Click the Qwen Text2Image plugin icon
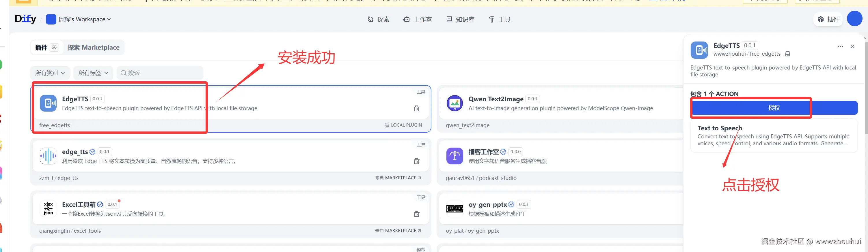Image resolution: width=868 pixels, height=252 pixels. pos(455,103)
